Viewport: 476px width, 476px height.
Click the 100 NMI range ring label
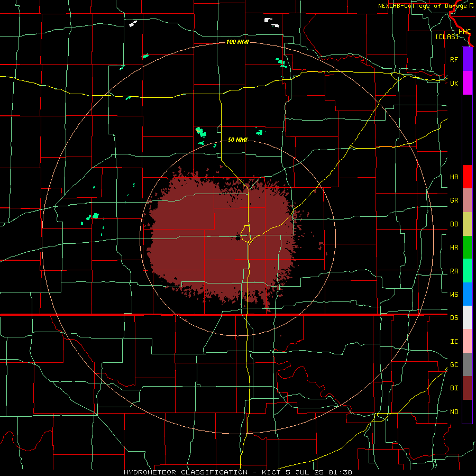tap(237, 42)
